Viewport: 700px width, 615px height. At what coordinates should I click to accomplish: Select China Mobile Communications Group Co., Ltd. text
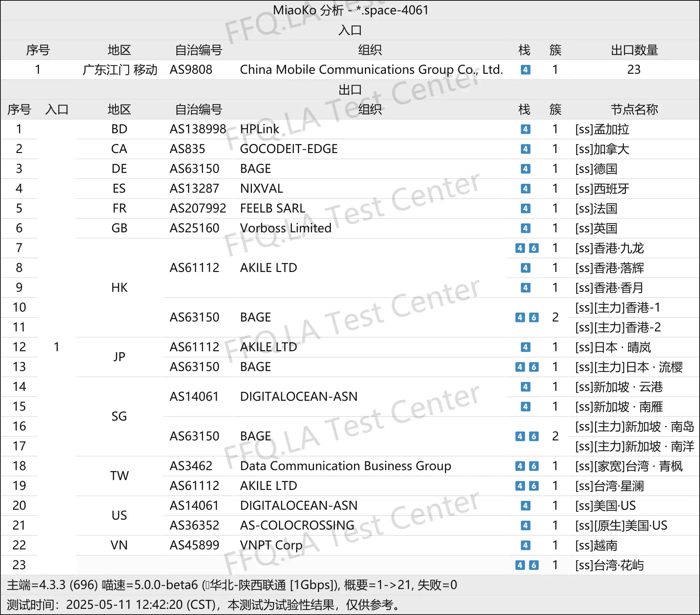tap(371, 70)
